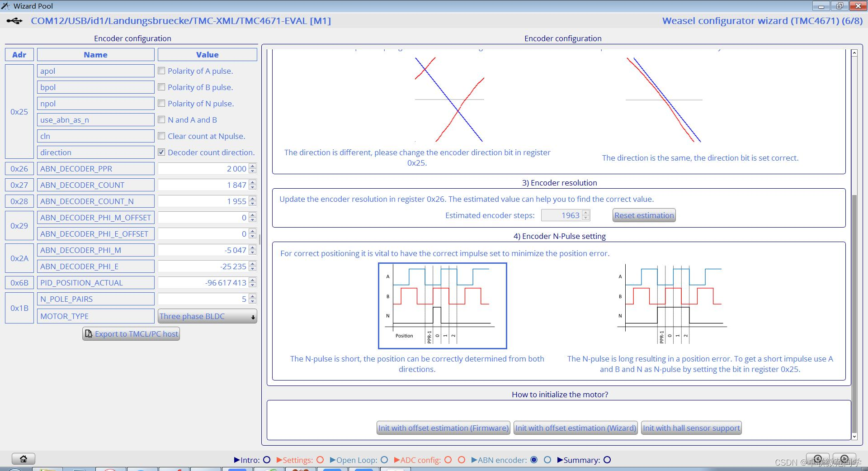Viewport: 868px width, 471px height.
Task: Enable Clear count at Npulse checkbox
Action: pyautogui.click(x=161, y=136)
